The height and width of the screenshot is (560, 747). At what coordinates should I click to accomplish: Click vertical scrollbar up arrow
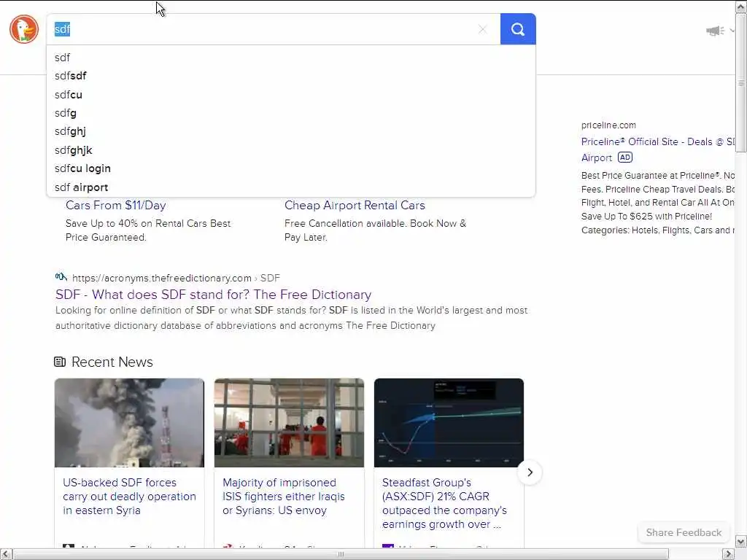tap(741, 6)
